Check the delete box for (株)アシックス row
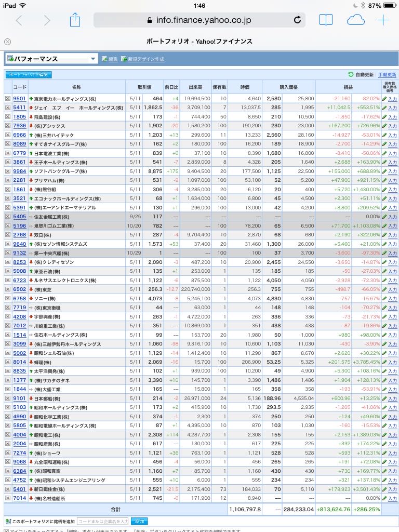The height and width of the screenshot is (532, 399). (7, 126)
